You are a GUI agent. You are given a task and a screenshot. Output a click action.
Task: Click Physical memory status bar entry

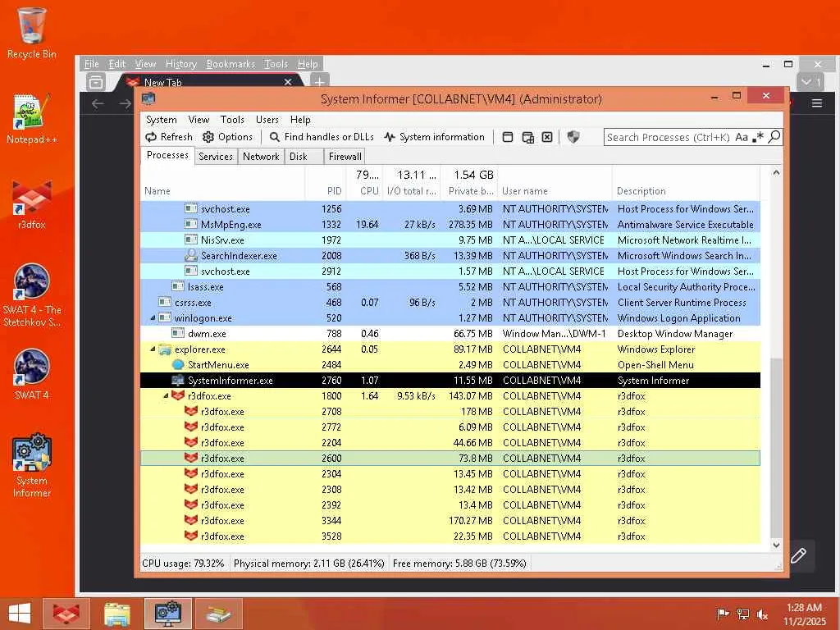point(309,563)
